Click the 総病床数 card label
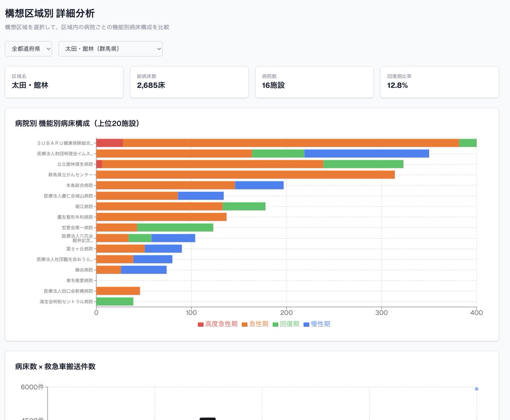 point(147,76)
